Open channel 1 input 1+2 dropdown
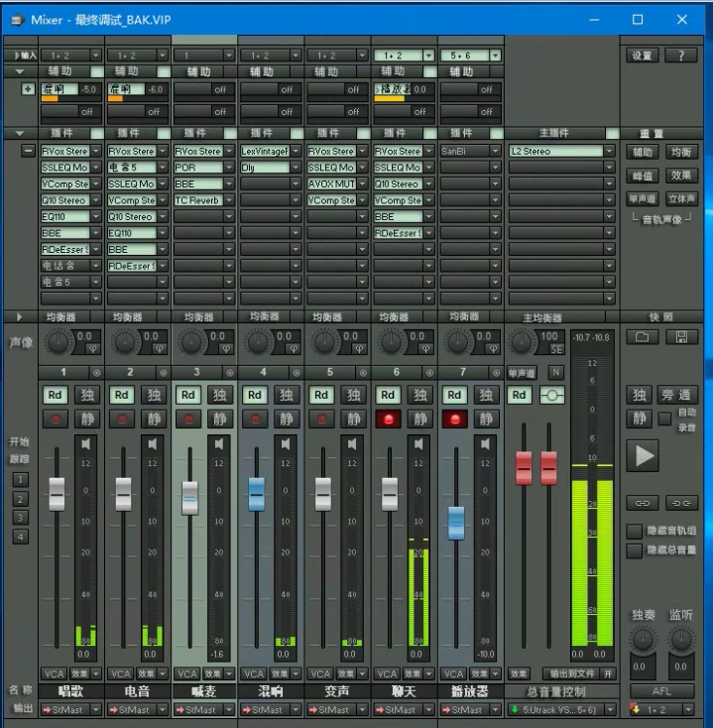This screenshot has height=728, width=713. [95, 56]
